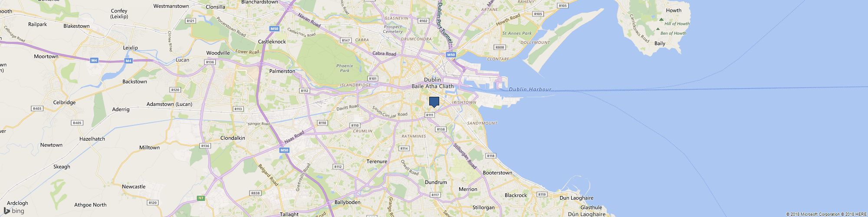Click the Clondalkin place label
868x217 pixels.
233,138
